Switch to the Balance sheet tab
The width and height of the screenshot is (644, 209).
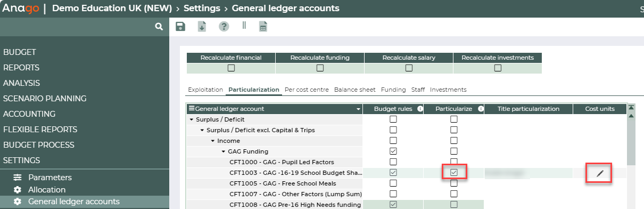pyautogui.click(x=354, y=90)
